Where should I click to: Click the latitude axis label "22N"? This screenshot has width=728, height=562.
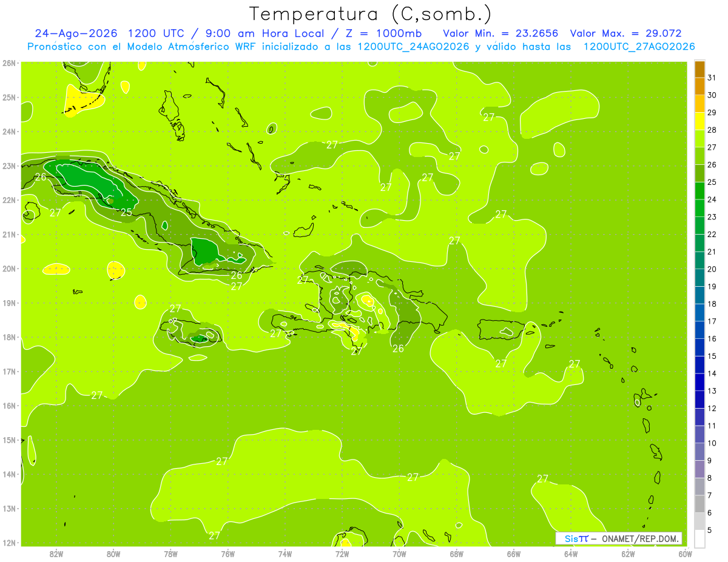pos(8,200)
